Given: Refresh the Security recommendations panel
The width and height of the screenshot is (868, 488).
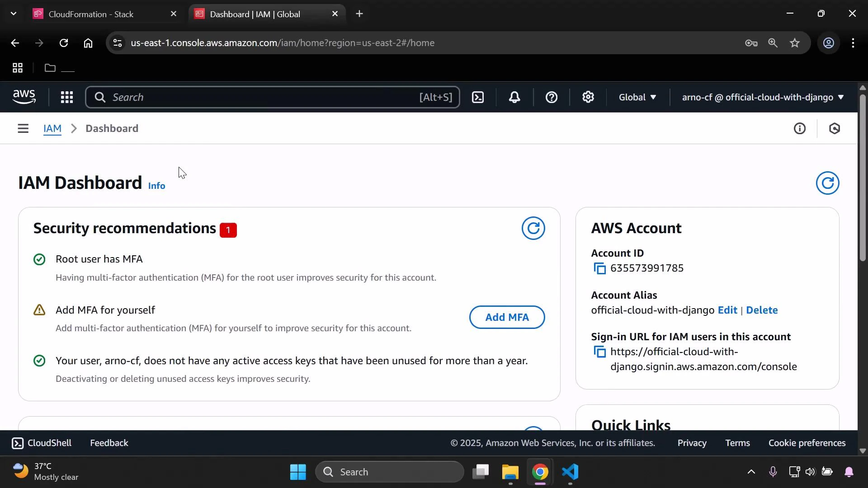Looking at the screenshot, I should [x=533, y=228].
